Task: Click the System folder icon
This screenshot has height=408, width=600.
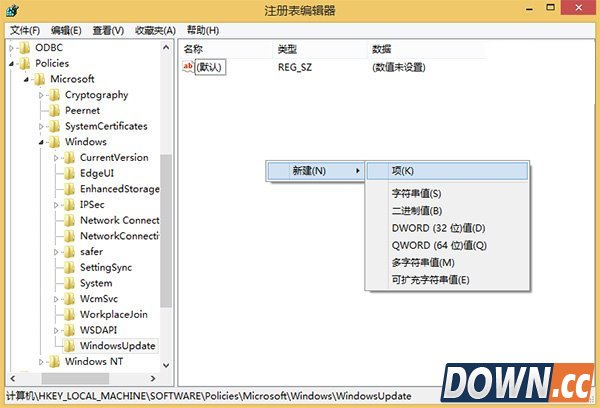Action: (70, 283)
